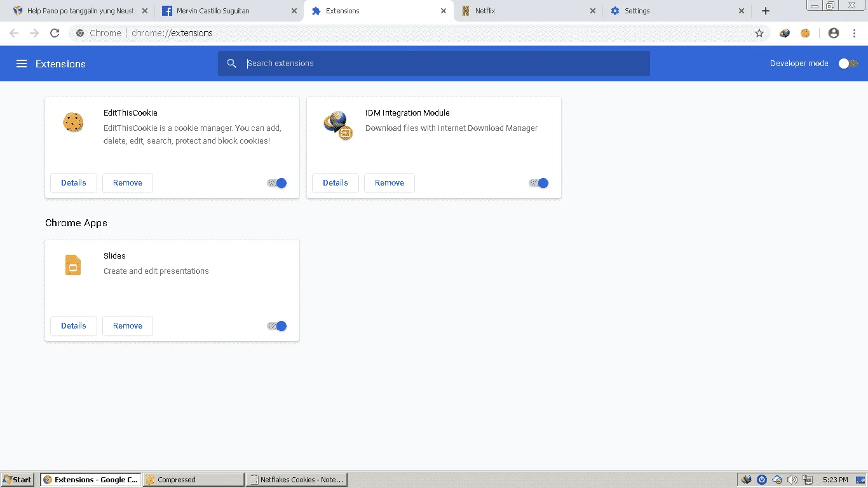The height and width of the screenshot is (488, 868).
Task: Click the IDM icon in the system tray
Action: (747, 480)
